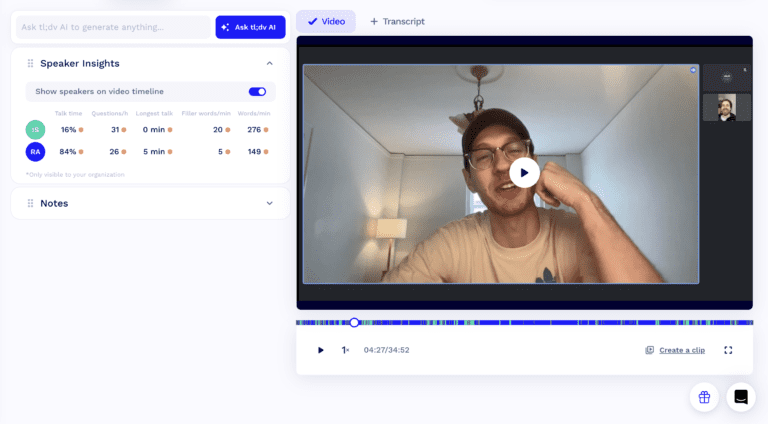The height and width of the screenshot is (424, 768).
Task: Click the 276 words per minute value
Action: (x=254, y=130)
